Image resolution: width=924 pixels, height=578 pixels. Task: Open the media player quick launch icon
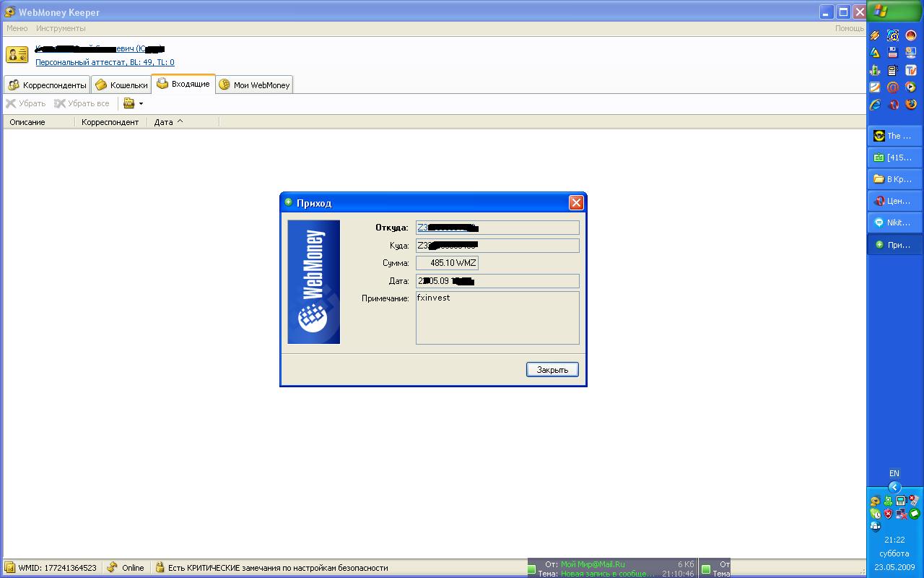coord(911,87)
